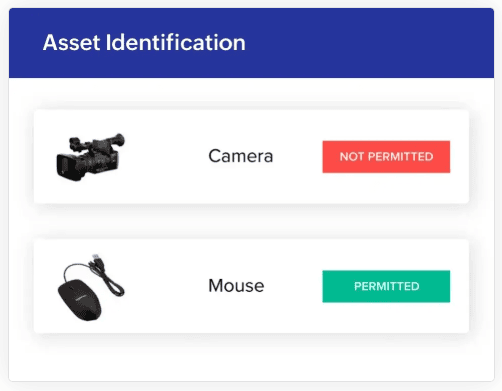
Task: Click the Asset Identification header title
Action: click(x=144, y=43)
